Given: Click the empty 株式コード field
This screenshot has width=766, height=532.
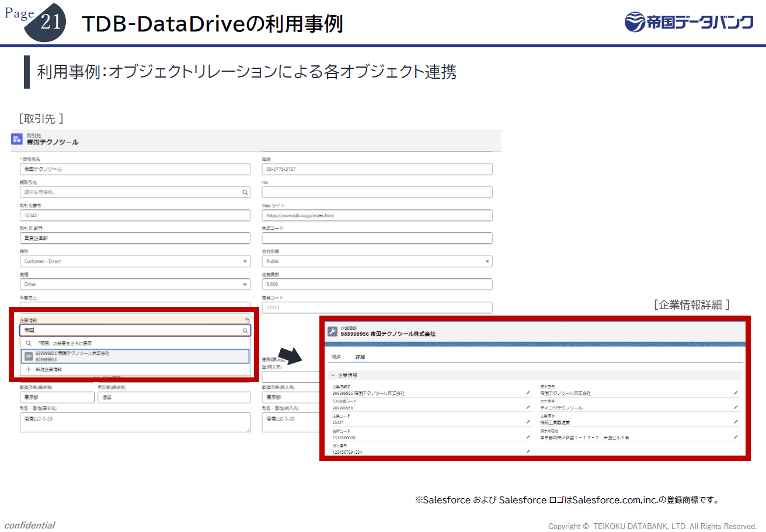Looking at the screenshot, I should click(377, 238).
